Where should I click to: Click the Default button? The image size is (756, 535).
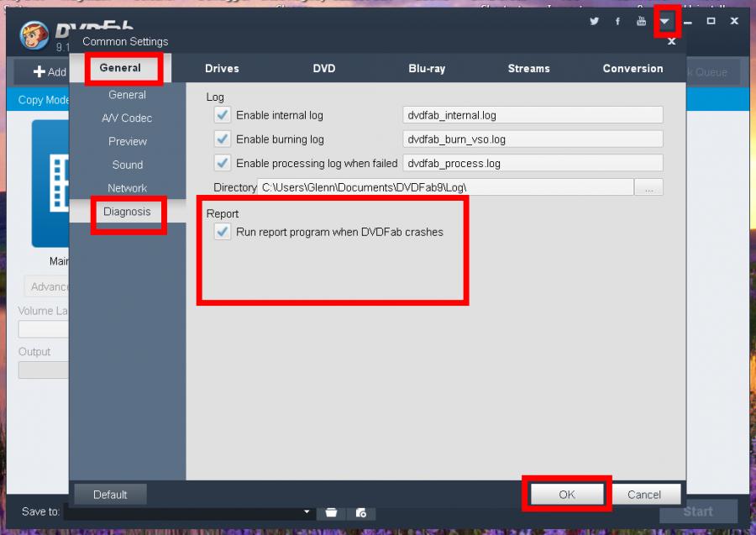(110, 495)
